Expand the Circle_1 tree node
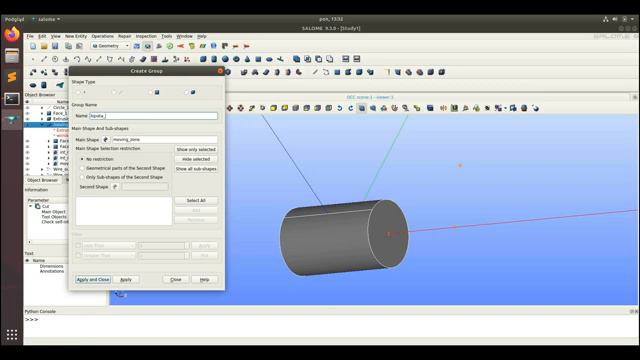This screenshot has height=360, width=640. click(42, 108)
